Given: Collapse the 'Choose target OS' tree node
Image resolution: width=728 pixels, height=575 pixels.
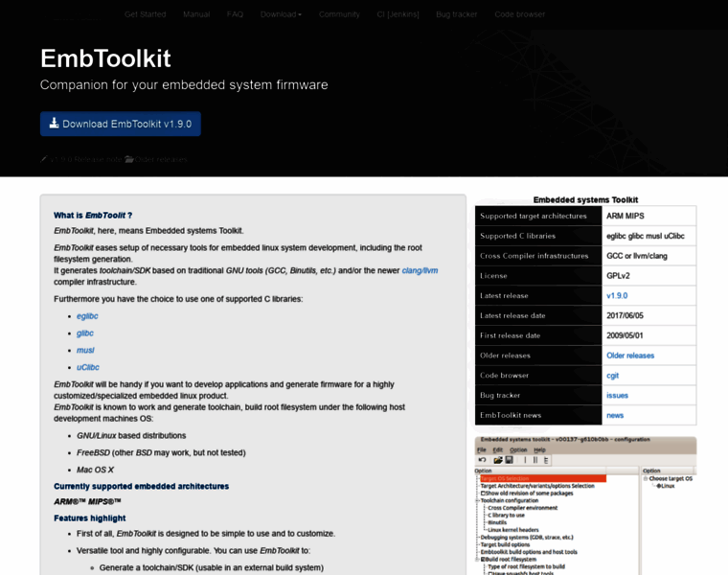Looking at the screenshot, I should pos(646,478).
